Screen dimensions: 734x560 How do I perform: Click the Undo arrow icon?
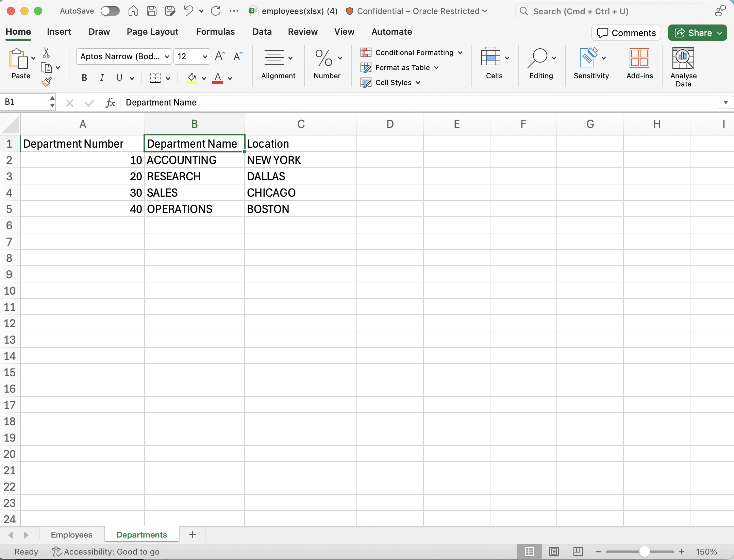pos(188,11)
